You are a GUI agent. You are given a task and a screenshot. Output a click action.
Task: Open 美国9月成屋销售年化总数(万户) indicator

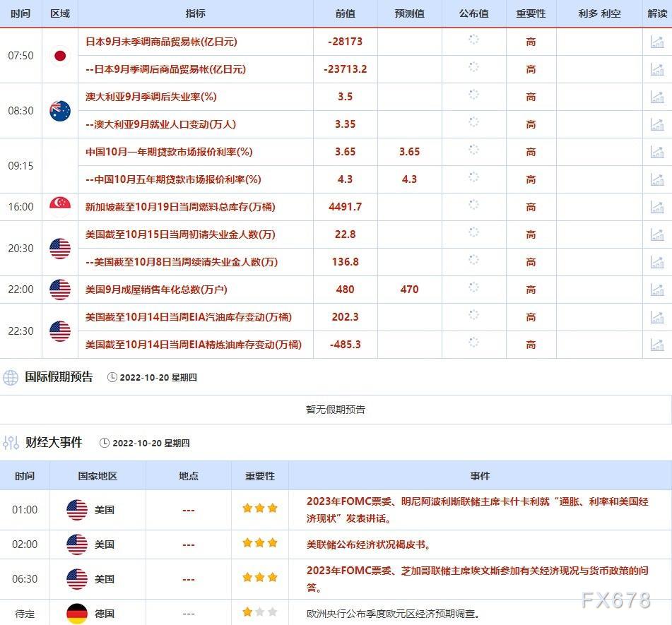[156, 290]
